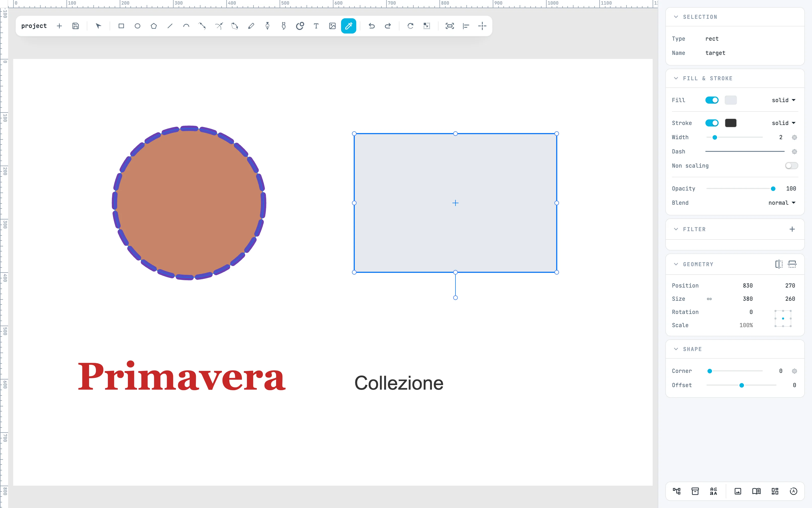Toggle the size aspect-ratio link

pyautogui.click(x=709, y=299)
